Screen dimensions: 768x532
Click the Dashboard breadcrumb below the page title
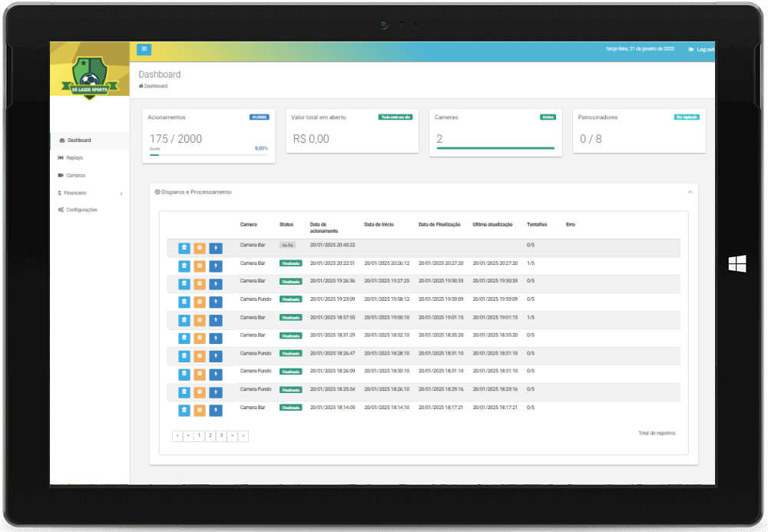[155, 86]
